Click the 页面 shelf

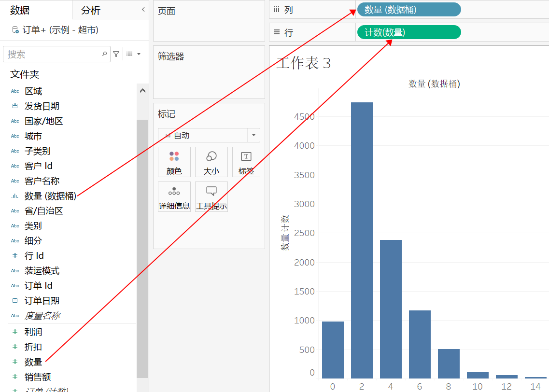click(209, 21)
